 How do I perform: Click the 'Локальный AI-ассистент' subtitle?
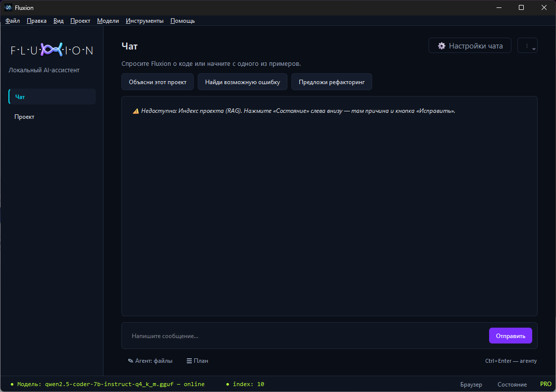point(44,70)
